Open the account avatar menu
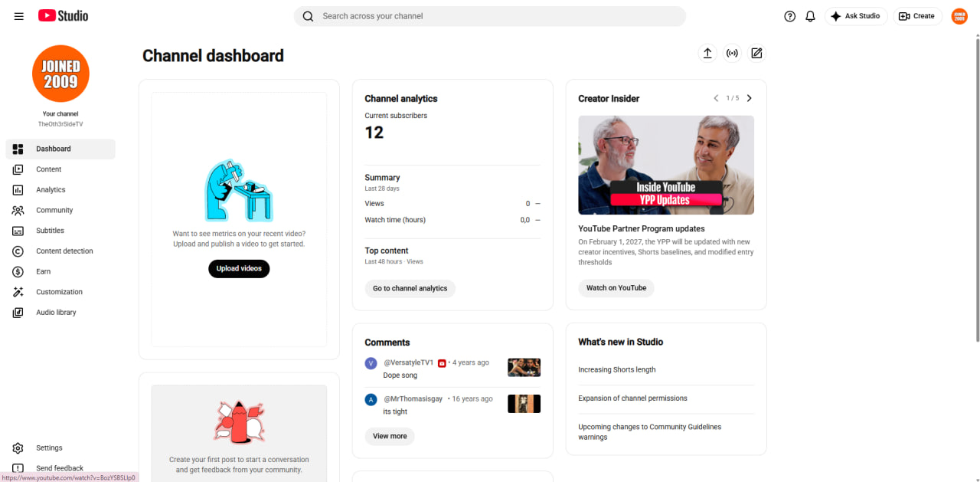This screenshot has width=980, height=482. [959, 16]
